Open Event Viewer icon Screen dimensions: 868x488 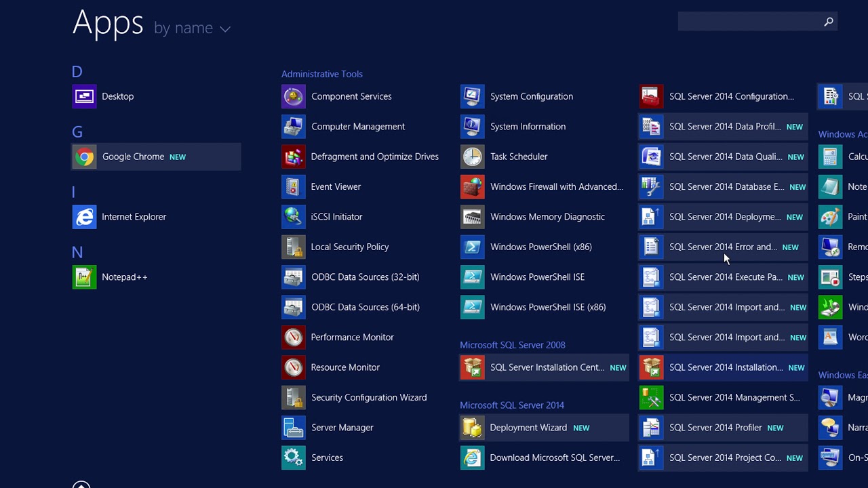pos(294,187)
